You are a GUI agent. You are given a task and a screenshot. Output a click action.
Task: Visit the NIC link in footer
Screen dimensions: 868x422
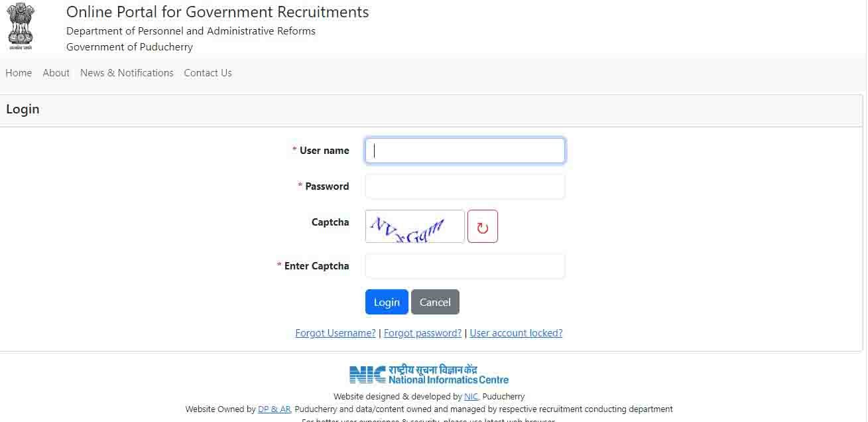tap(471, 397)
